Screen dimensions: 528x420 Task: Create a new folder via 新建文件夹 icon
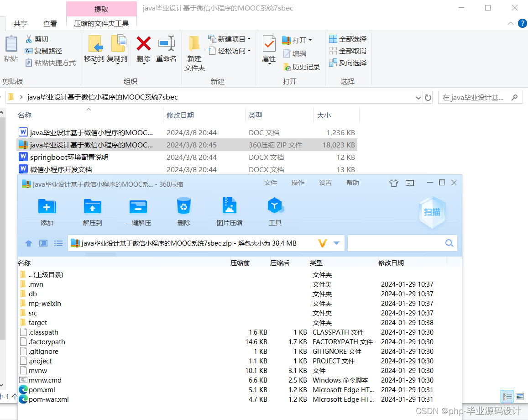[194, 52]
